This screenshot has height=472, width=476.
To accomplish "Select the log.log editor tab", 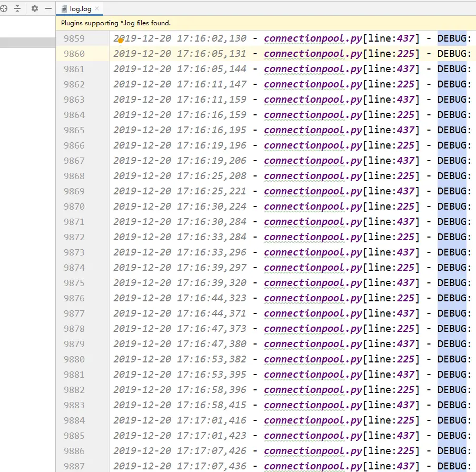I will pos(80,9).
